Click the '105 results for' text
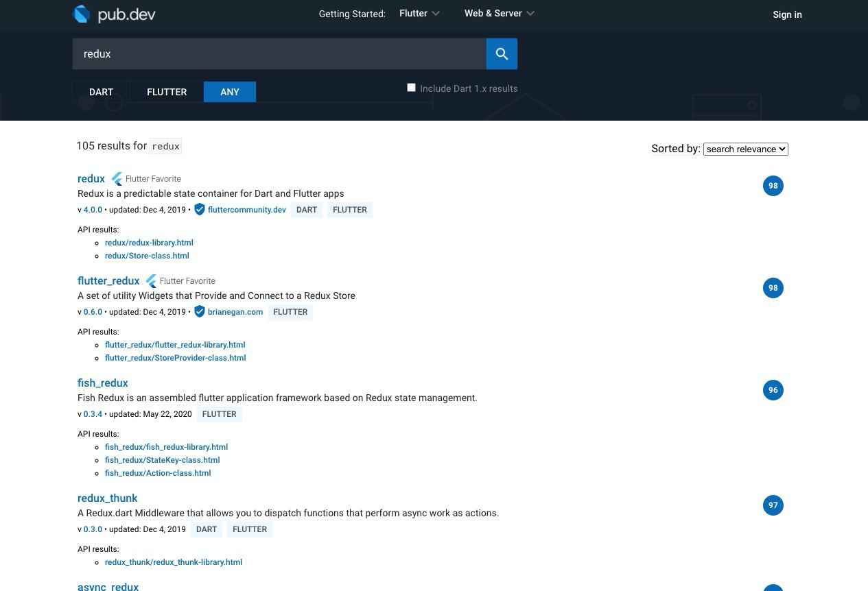868x591 pixels. pos(111,146)
